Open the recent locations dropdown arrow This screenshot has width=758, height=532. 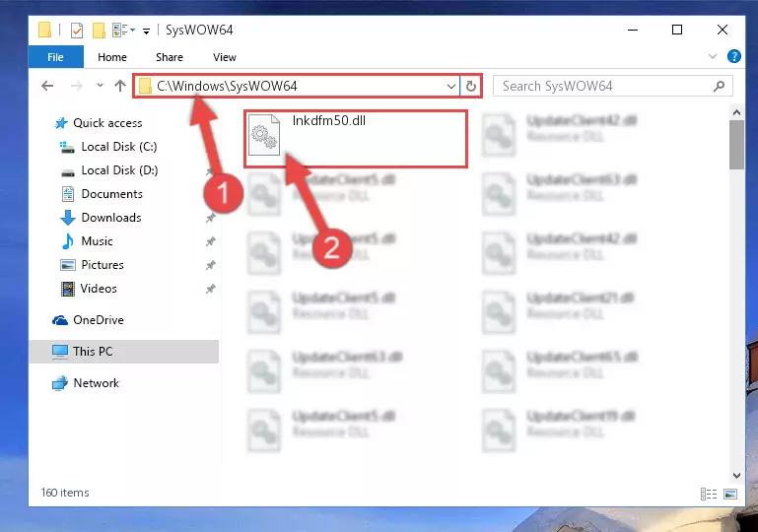pos(100,86)
